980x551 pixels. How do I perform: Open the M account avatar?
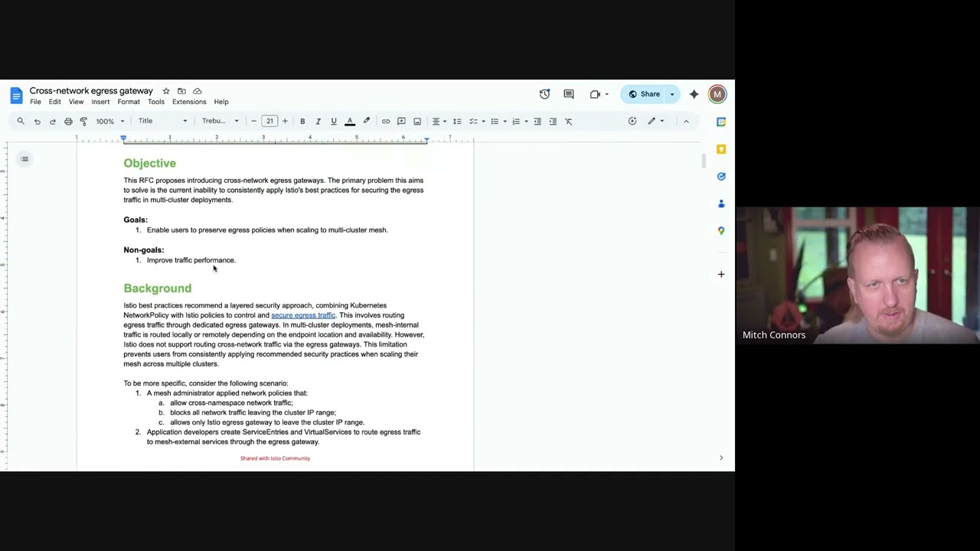(717, 94)
